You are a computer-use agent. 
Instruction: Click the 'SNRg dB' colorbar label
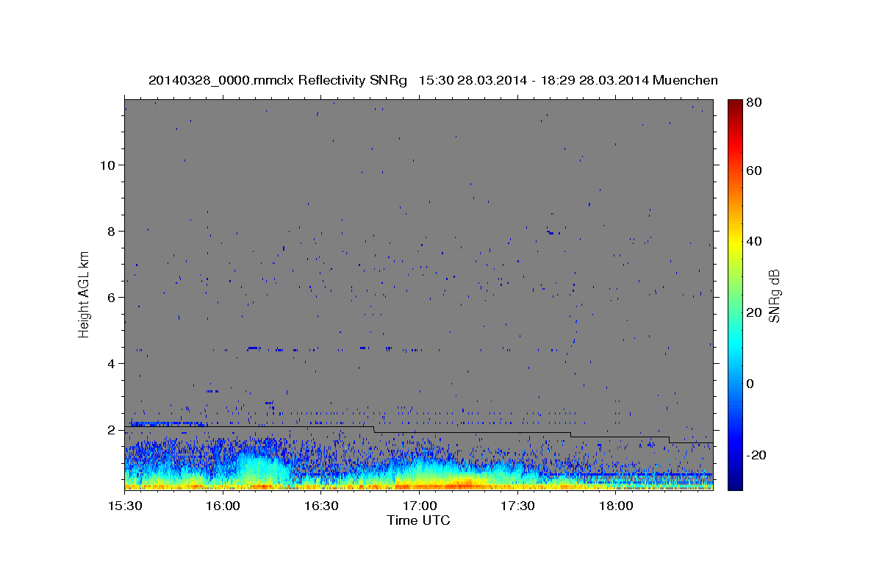774,295
